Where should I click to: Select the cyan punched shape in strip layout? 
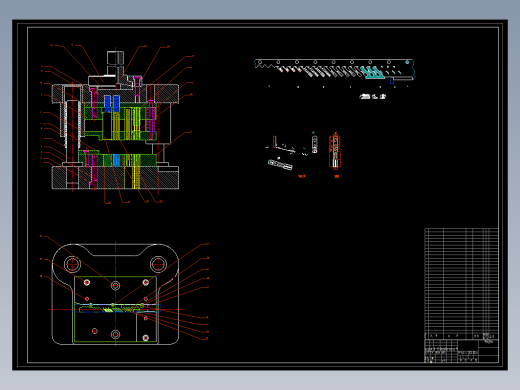click(x=372, y=73)
